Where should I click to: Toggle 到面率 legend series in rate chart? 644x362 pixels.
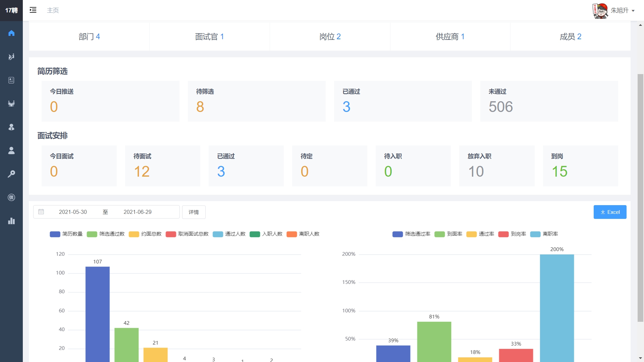tap(448, 234)
